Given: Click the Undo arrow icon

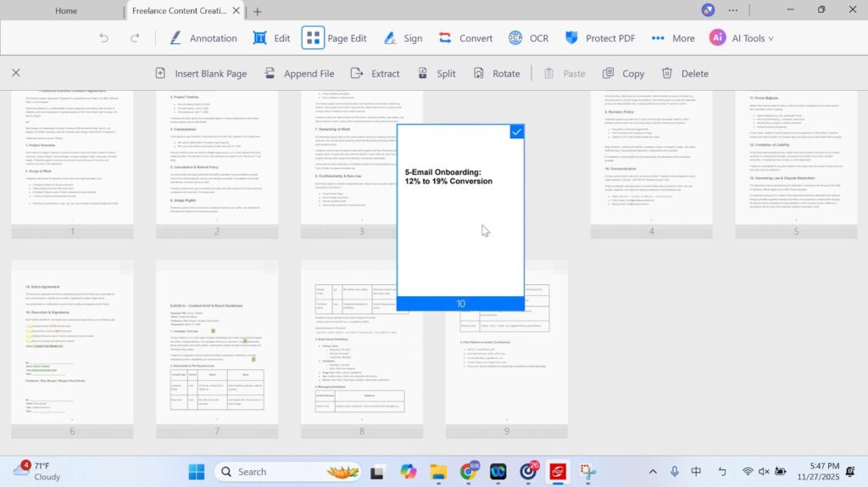Looking at the screenshot, I should 103,38.
